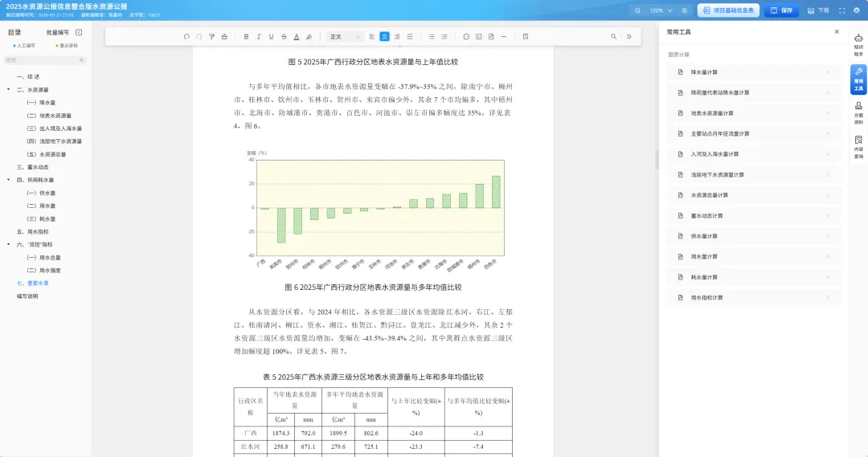This screenshot has height=457, width=868.
Task: Zoom in the document
Action: pyautogui.click(x=685, y=10)
